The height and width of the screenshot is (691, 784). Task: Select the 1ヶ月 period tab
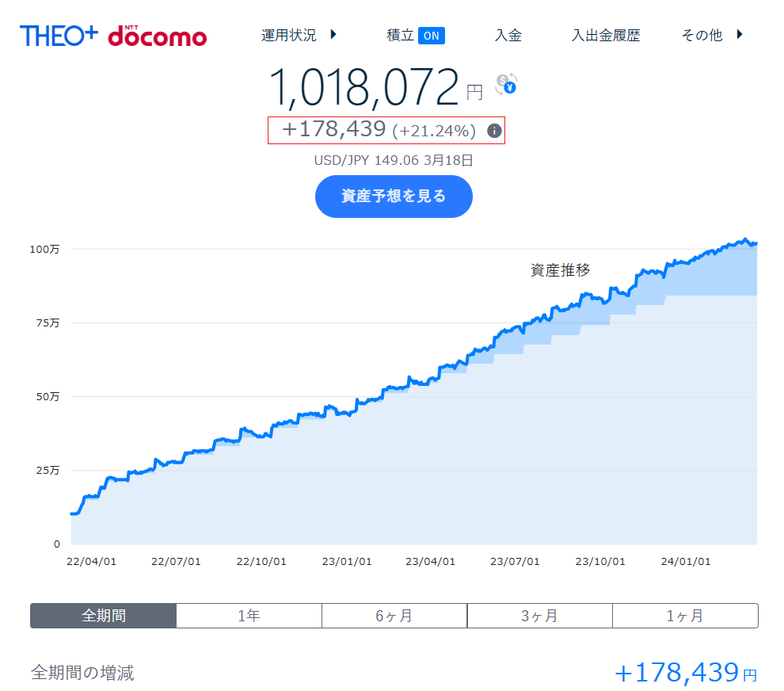[x=685, y=616]
